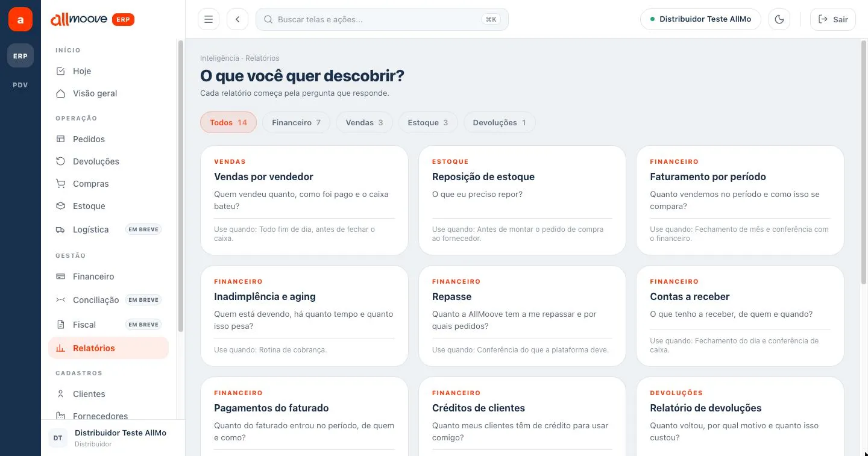868x456 pixels.
Task: Open Clientes in the sidebar
Action: pos(108,394)
